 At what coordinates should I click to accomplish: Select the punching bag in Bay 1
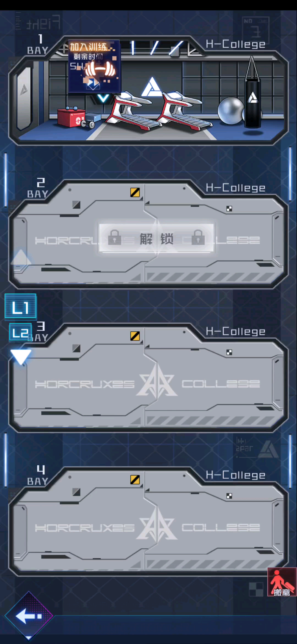[x=252, y=92]
